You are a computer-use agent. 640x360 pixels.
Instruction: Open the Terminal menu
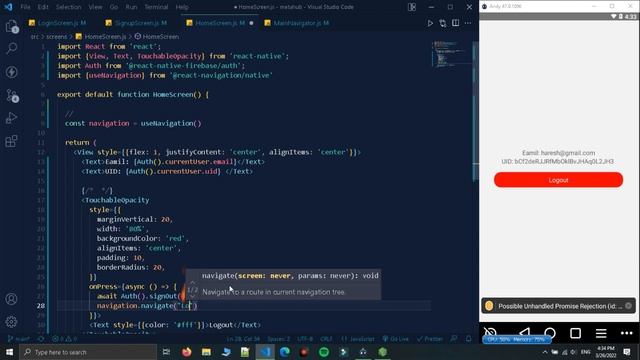click(x=156, y=7)
